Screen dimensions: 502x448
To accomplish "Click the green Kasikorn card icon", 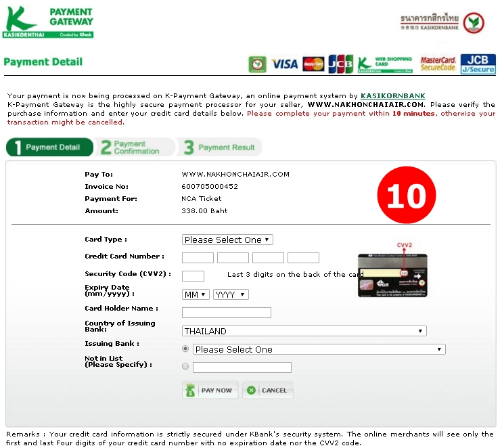I will point(257,64).
